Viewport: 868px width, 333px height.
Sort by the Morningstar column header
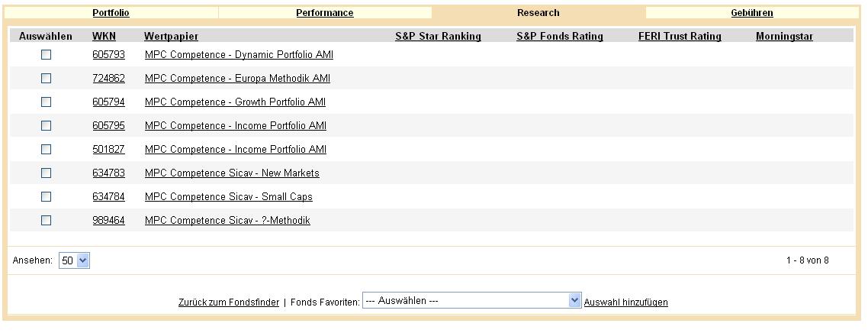point(784,37)
